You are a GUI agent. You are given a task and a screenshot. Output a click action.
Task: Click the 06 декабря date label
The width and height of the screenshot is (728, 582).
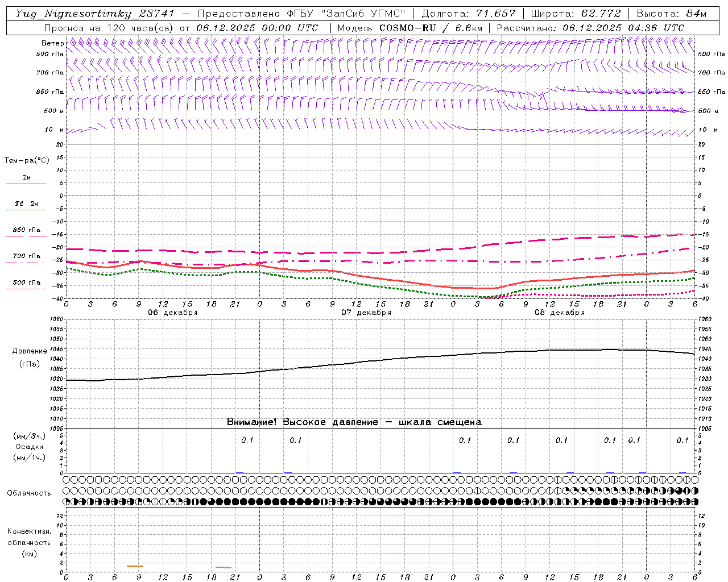point(172,313)
